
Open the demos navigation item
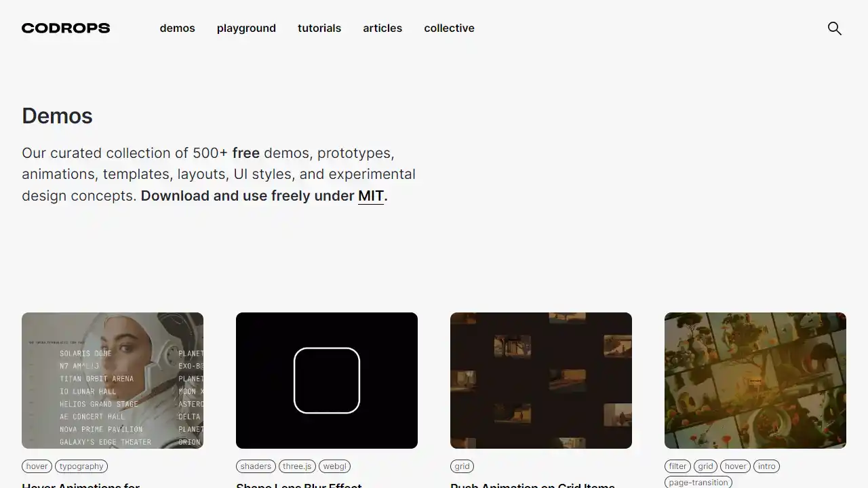click(x=177, y=28)
